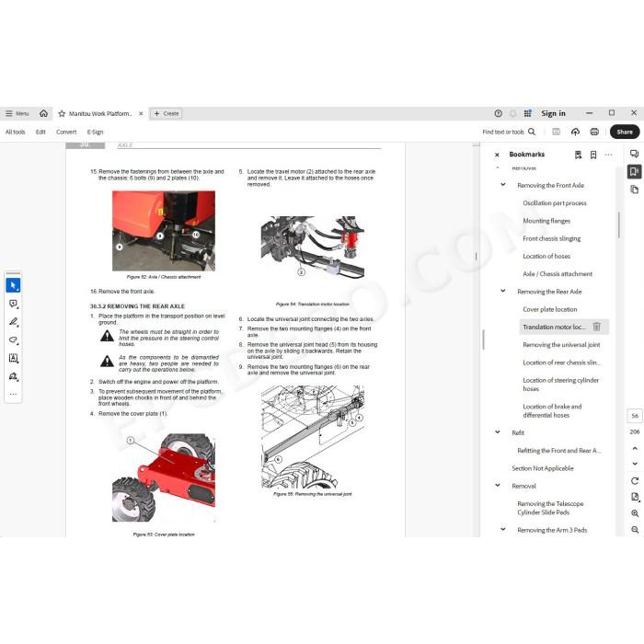This screenshot has width=644, height=644.
Task: Click the Figure 55 universal joint diagram
Action: coord(312,437)
